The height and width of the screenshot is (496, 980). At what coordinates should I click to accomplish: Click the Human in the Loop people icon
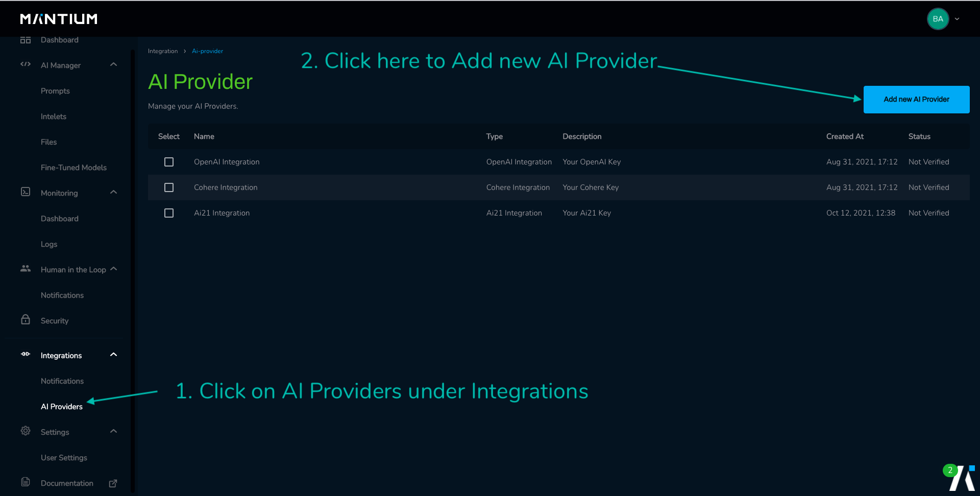coord(26,268)
